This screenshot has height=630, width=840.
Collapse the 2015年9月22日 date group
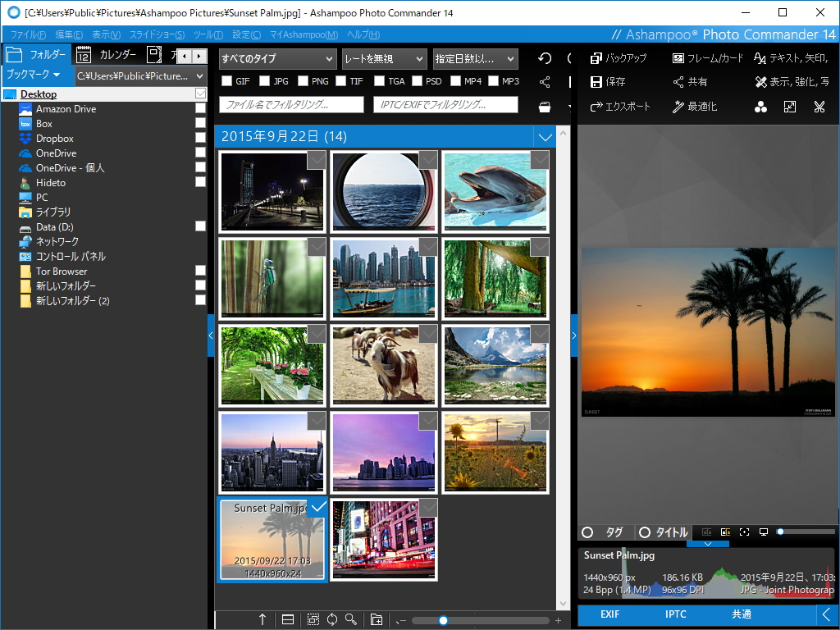546,137
